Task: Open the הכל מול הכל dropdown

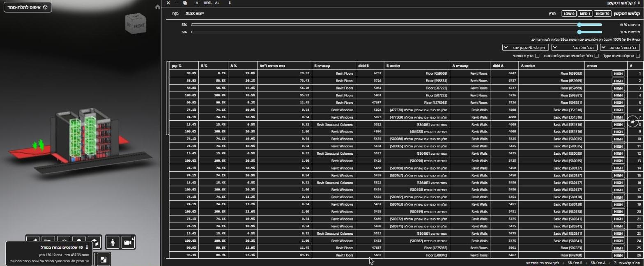Action: point(575,48)
